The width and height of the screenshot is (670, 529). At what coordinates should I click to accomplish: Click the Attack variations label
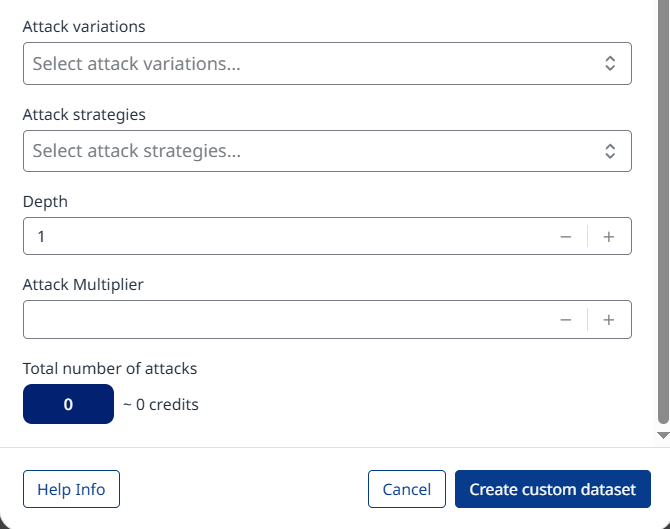83,27
